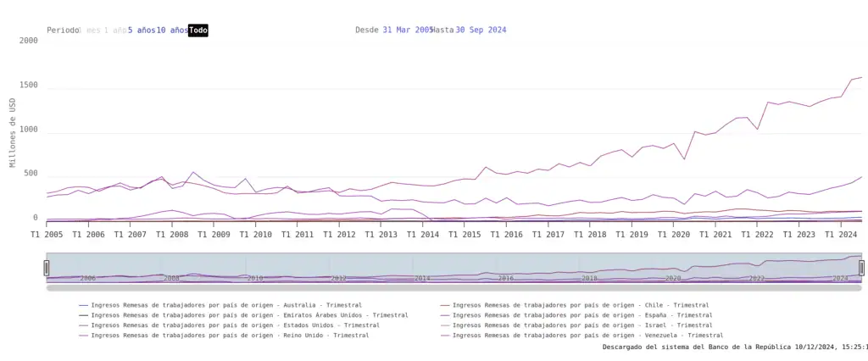Toggle the Australia series in legend
The image size is (868, 361).
click(x=220, y=305)
